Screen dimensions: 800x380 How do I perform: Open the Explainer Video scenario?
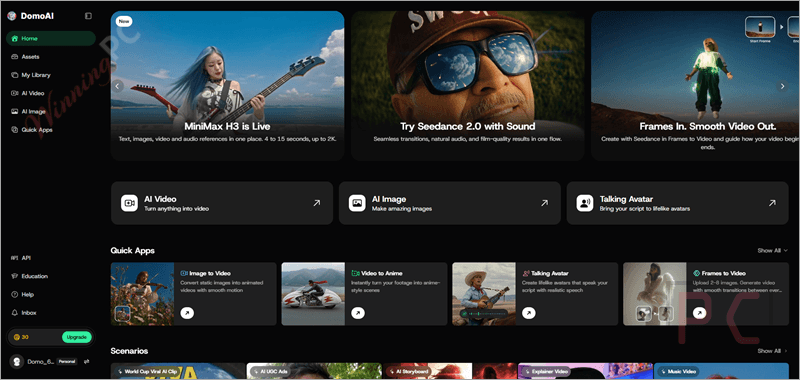[x=585, y=371]
